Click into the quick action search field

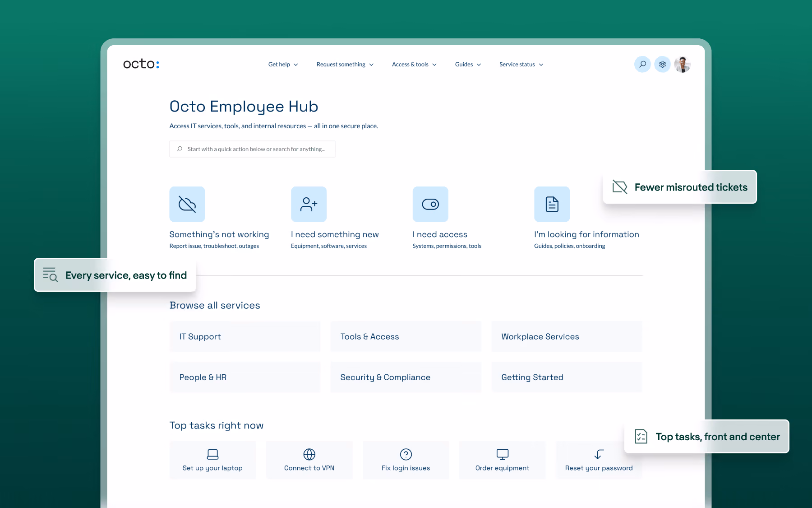[x=252, y=149]
